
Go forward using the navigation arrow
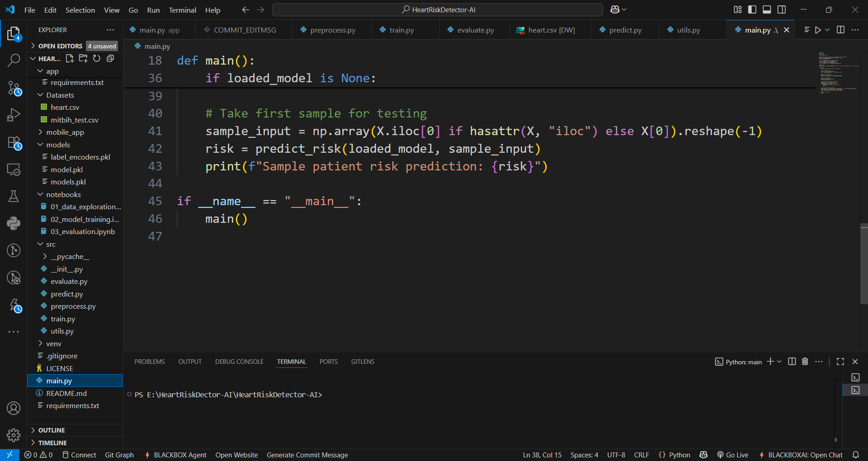[x=260, y=9]
